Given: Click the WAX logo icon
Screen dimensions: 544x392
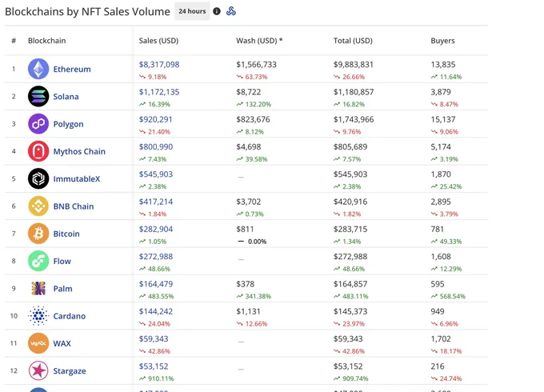Looking at the screenshot, I should pyautogui.click(x=38, y=343).
